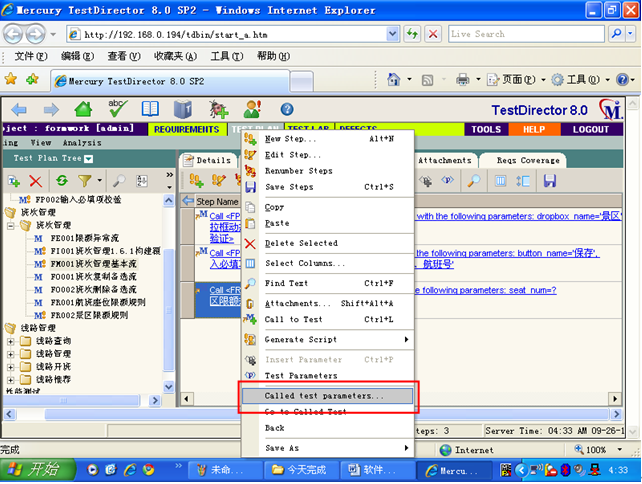The width and height of the screenshot is (642, 484).
Task: Click the Analysis menu
Action: pyautogui.click(x=82, y=142)
